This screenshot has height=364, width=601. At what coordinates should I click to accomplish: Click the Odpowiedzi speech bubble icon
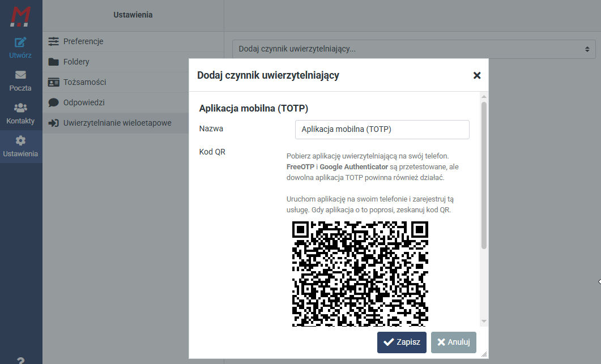click(x=54, y=102)
